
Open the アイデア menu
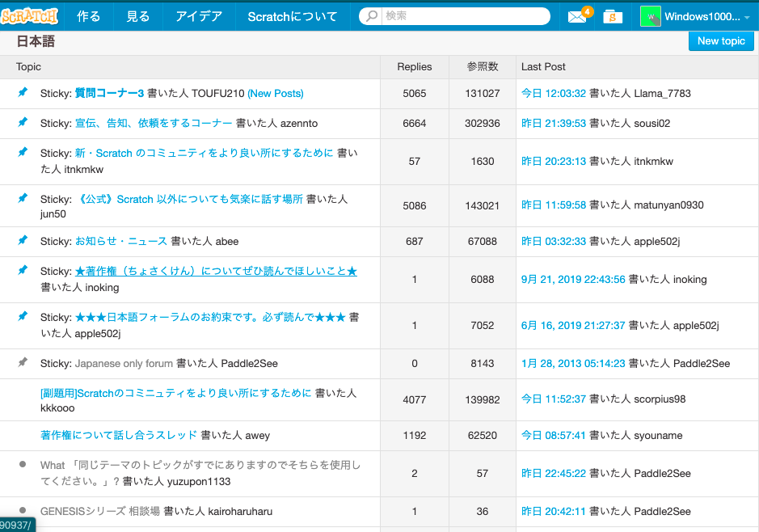coord(199,16)
